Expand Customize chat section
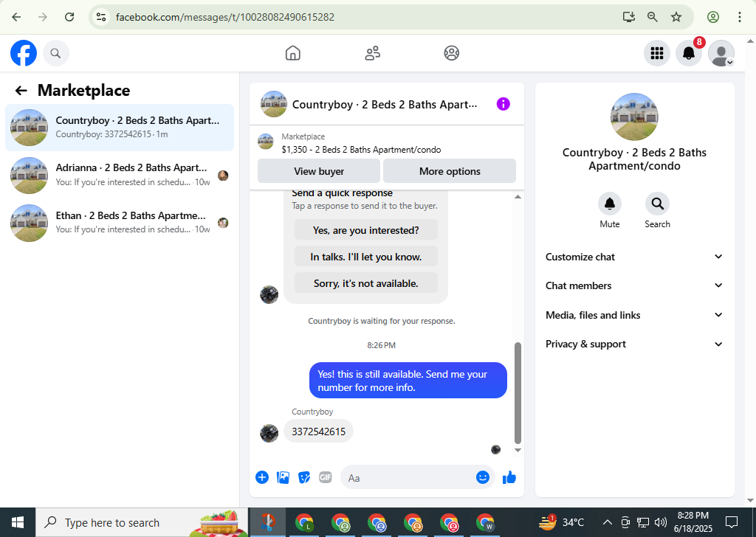The width and height of the screenshot is (756, 537). [x=634, y=257]
